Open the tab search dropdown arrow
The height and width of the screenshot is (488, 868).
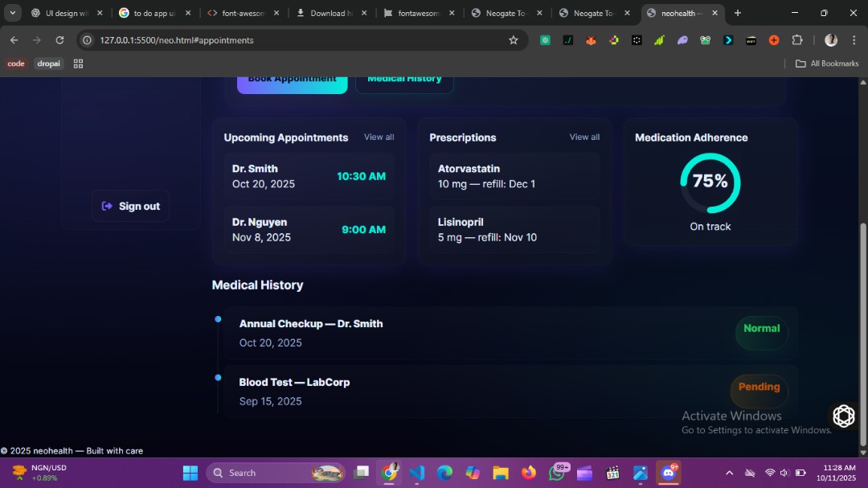click(12, 13)
